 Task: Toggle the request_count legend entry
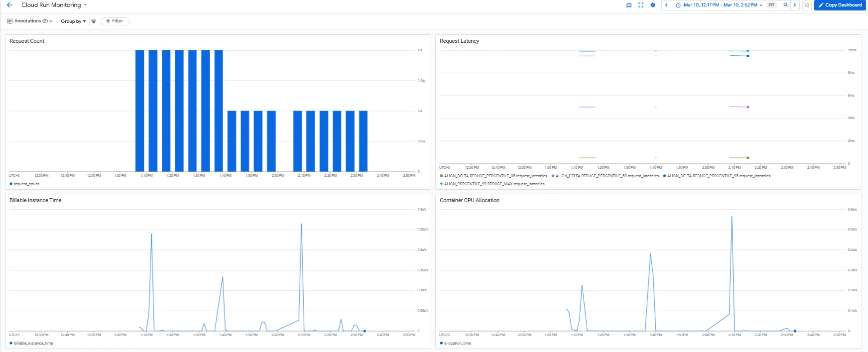click(x=24, y=184)
